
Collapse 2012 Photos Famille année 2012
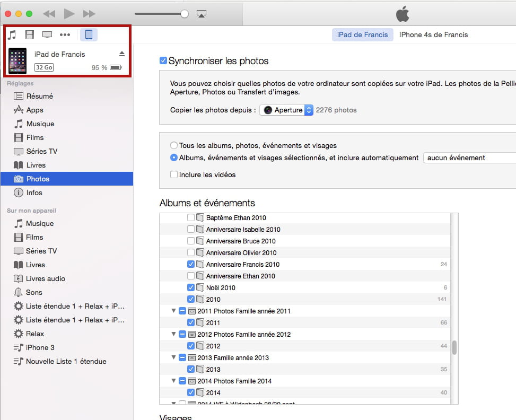pyautogui.click(x=173, y=334)
